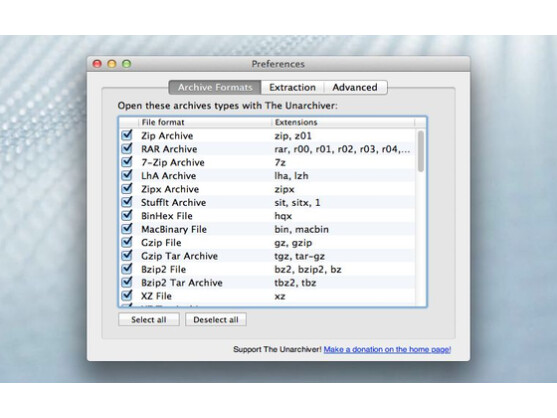Click the '7z' extensions cell

pyautogui.click(x=280, y=163)
